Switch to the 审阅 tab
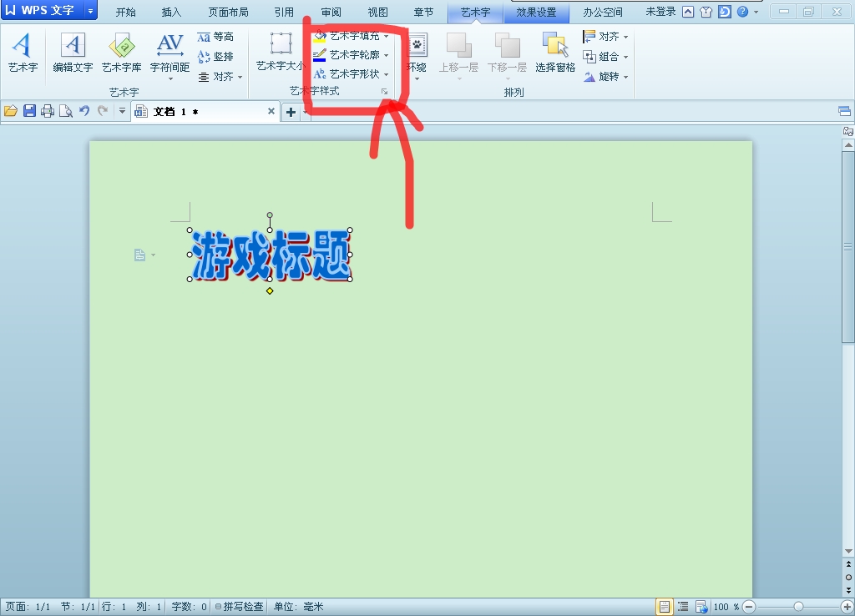This screenshot has height=616, width=855. tap(331, 12)
